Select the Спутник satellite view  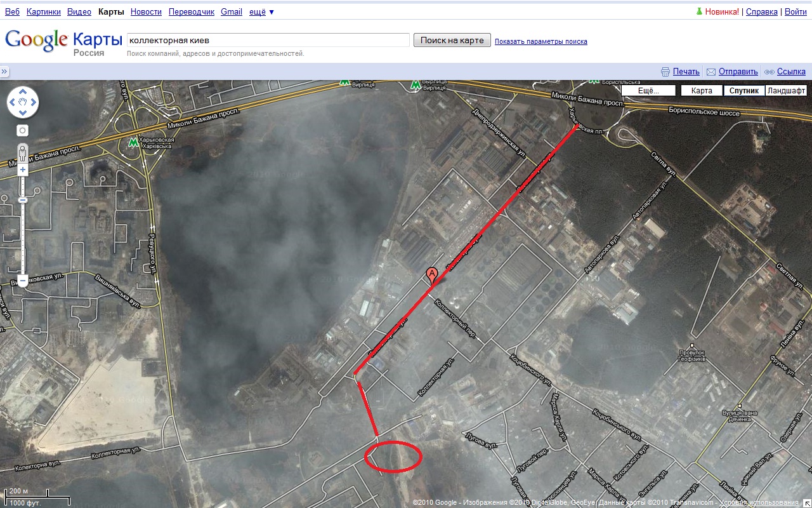(x=744, y=91)
